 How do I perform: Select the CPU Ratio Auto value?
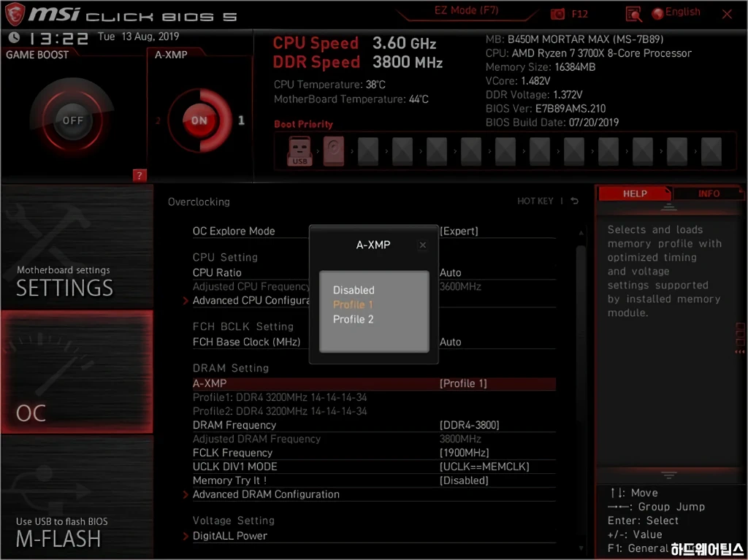click(450, 273)
